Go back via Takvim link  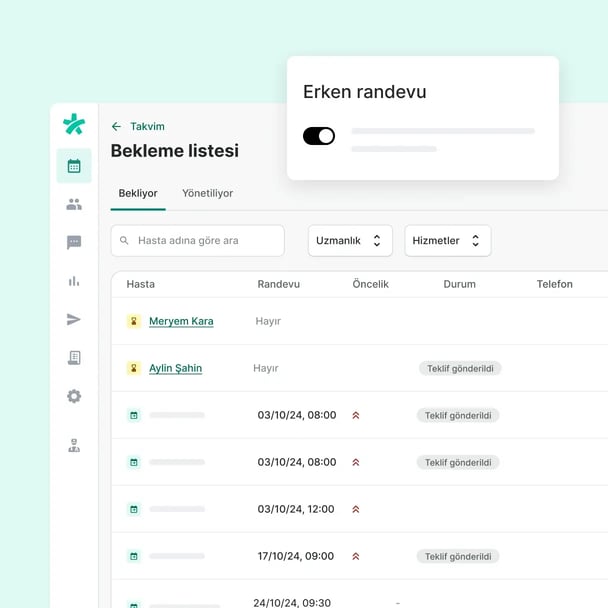(x=147, y=126)
